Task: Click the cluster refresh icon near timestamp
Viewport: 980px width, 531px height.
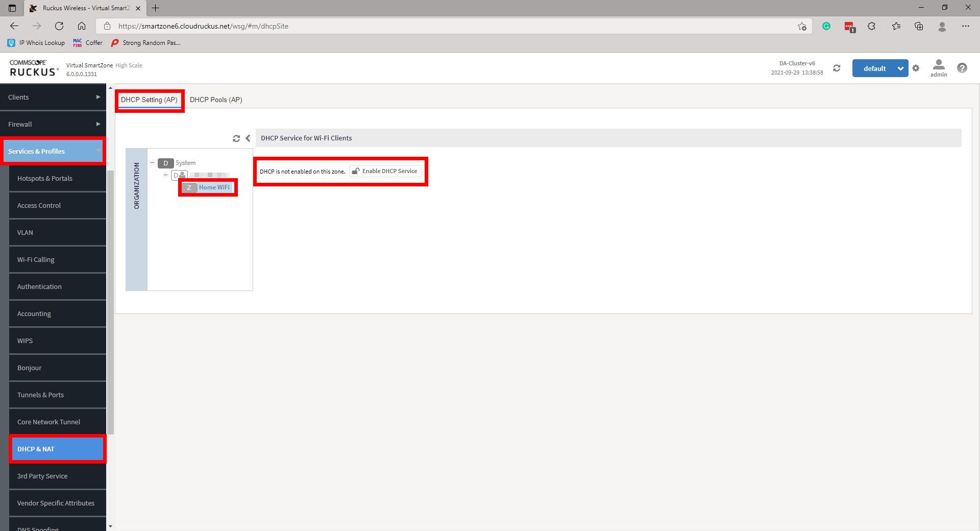Action: tap(837, 68)
